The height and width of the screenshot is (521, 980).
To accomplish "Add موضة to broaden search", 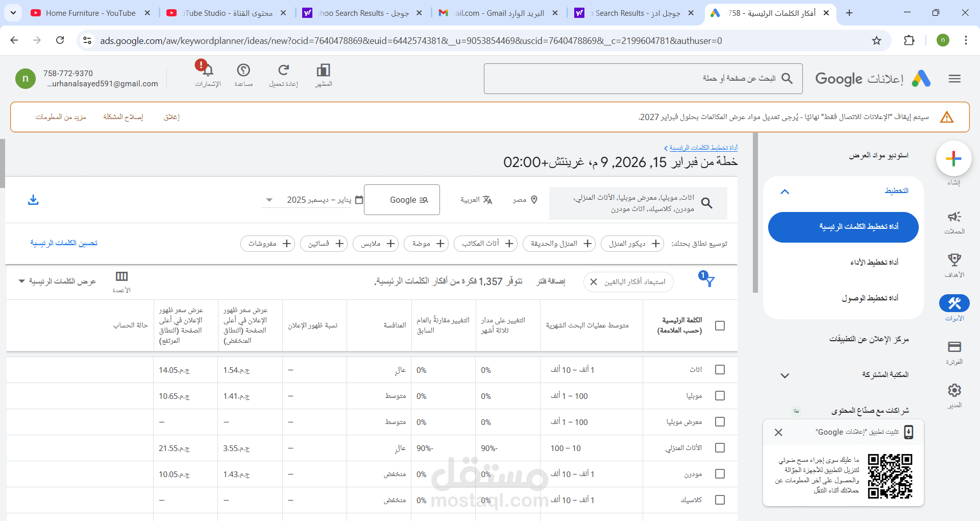I will (x=426, y=244).
